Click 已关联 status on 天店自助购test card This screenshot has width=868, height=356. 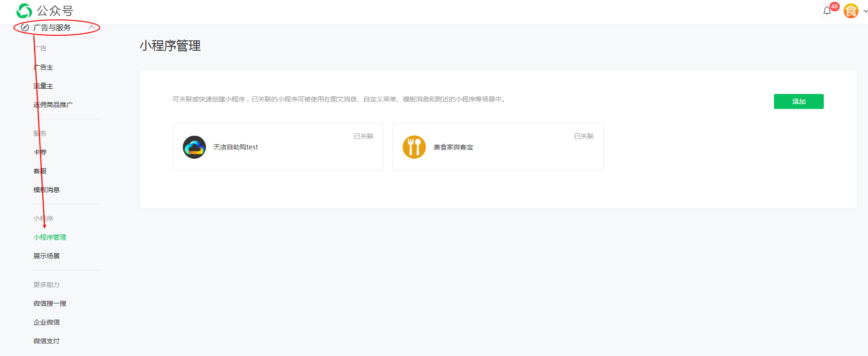pyautogui.click(x=363, y=136)
